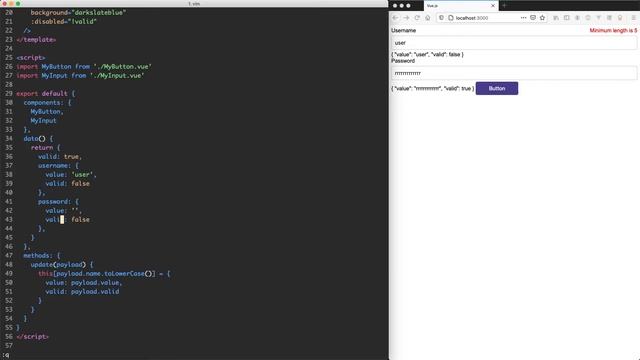Viewport: 640px width, 360px height.
Task: Click 'payload.value' on line 50
Action: pyautogui.click(x=96, y=282)
